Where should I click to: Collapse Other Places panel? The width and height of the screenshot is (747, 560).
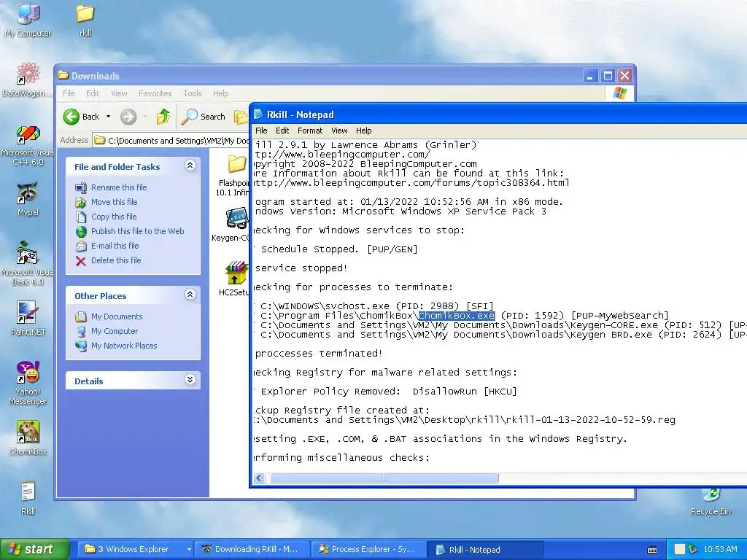(x=190, y=295)
